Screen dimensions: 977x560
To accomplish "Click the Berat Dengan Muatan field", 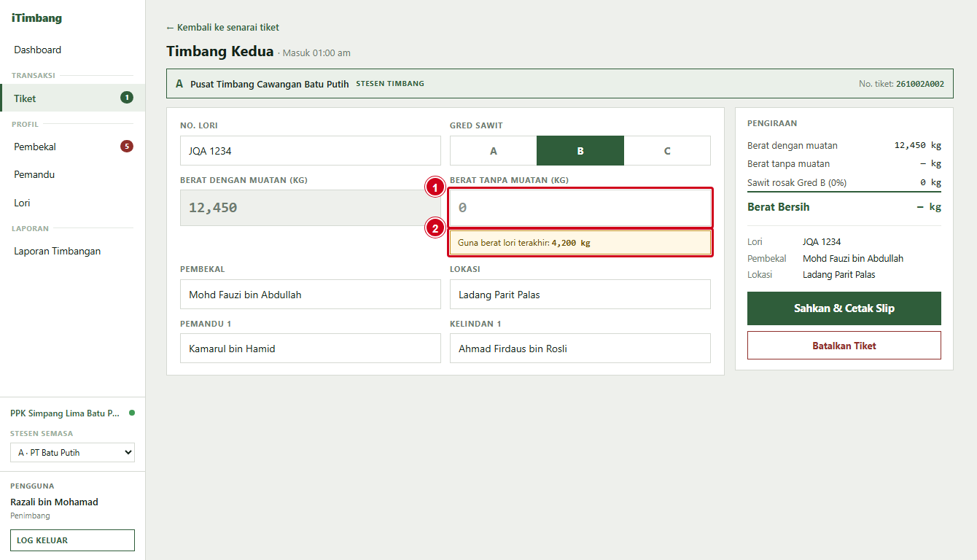I will (311, 208).
